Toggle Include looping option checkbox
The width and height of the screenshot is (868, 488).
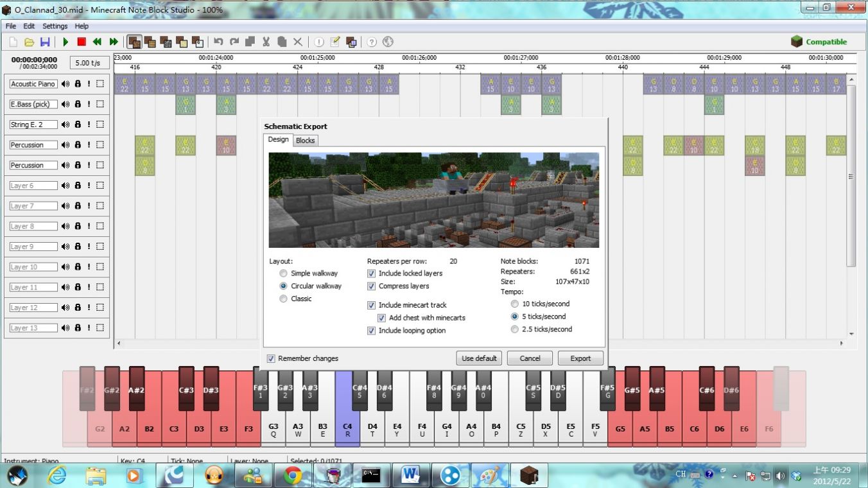click(371, 331)
